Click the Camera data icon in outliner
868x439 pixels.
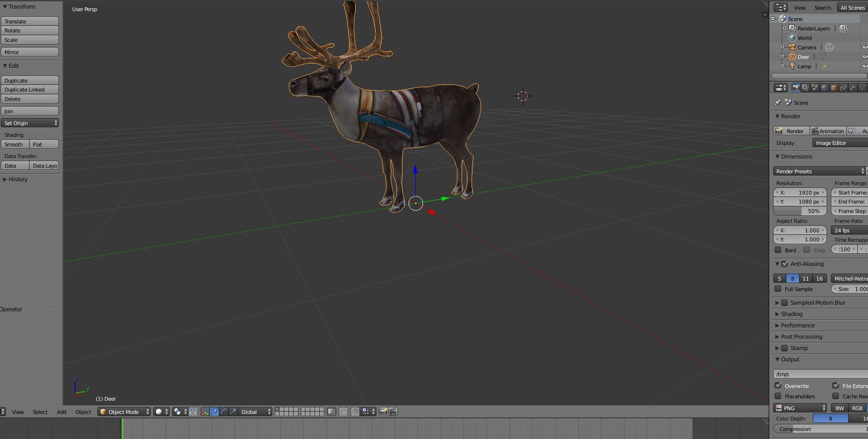(830, 47)
